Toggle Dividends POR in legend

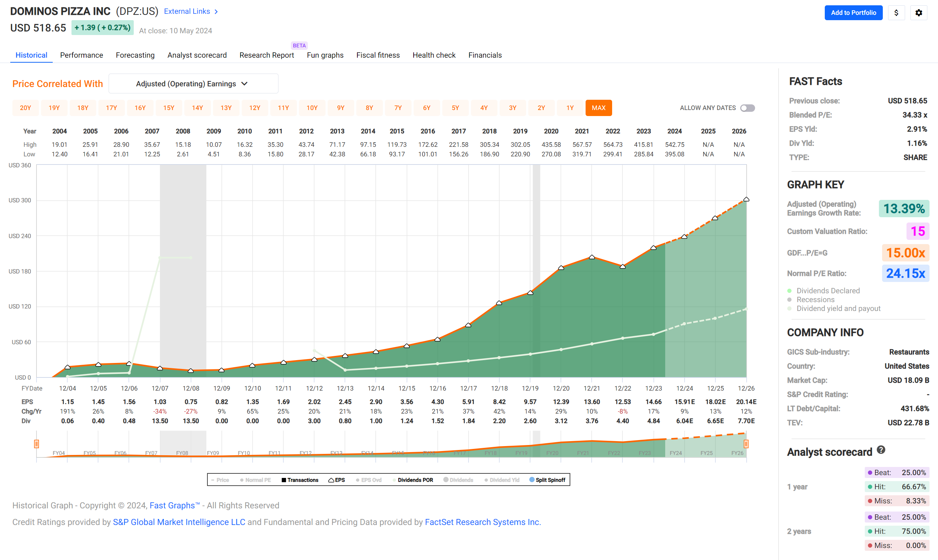point(413,480)
